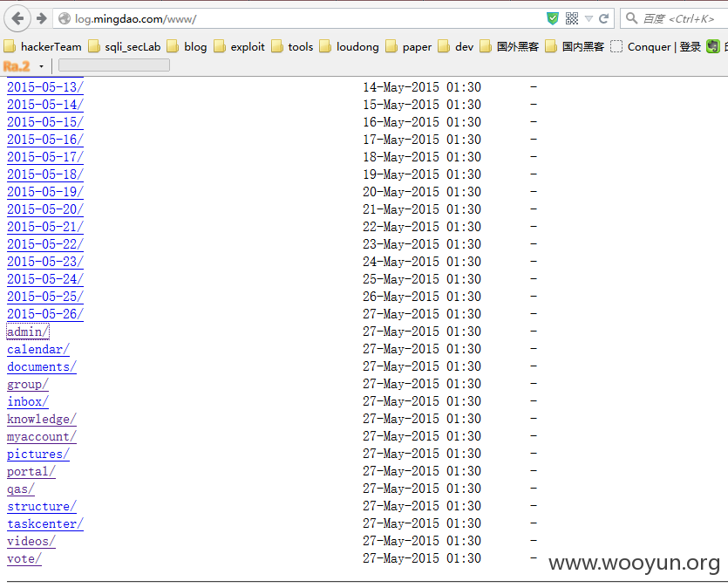Open the 2015-05-24/ directory link

coord(45,278)
